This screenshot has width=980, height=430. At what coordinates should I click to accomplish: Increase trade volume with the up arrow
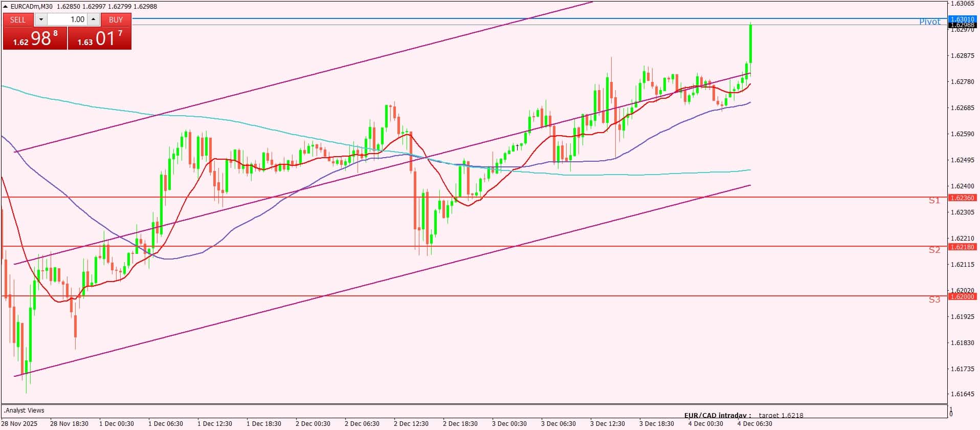tap(93, 19)
